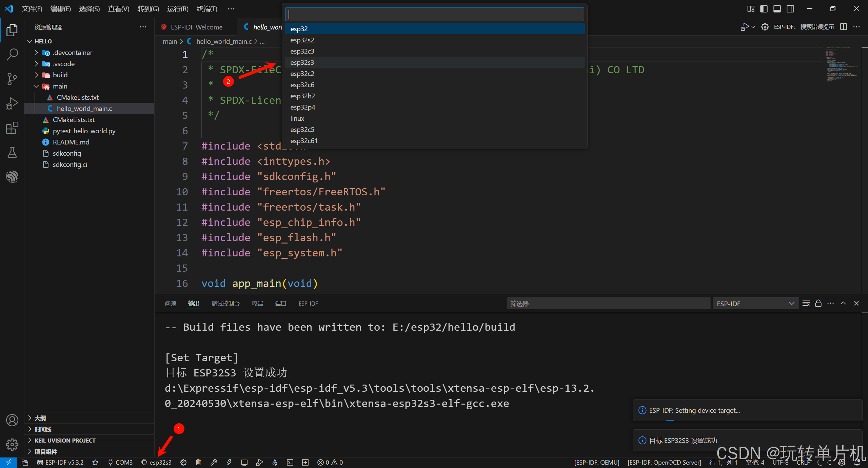Open Source Control from the activity bar
The height and width of the screenshot is (468, 868).
pyautogui.click(x=12, y=79)
